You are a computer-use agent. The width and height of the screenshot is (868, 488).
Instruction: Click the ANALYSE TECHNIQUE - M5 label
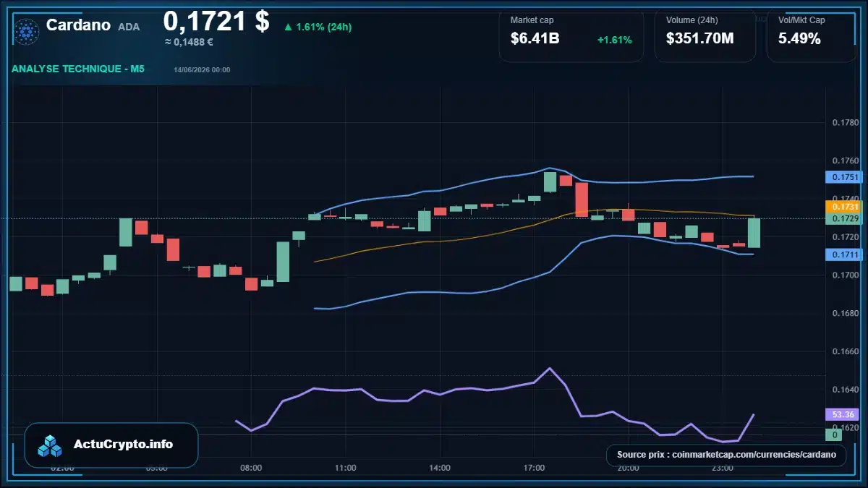tap(78, 69)
